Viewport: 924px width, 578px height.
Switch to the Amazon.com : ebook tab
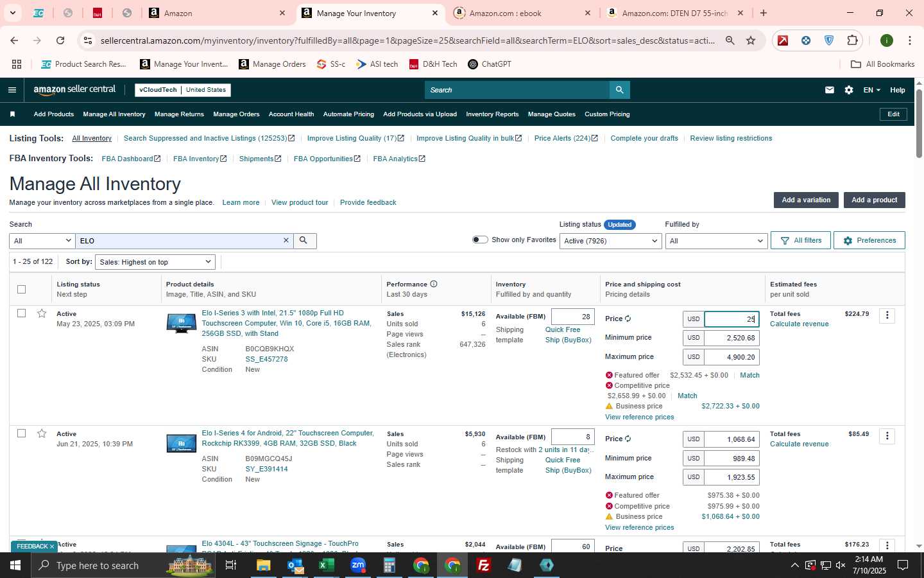coord(523,13)
